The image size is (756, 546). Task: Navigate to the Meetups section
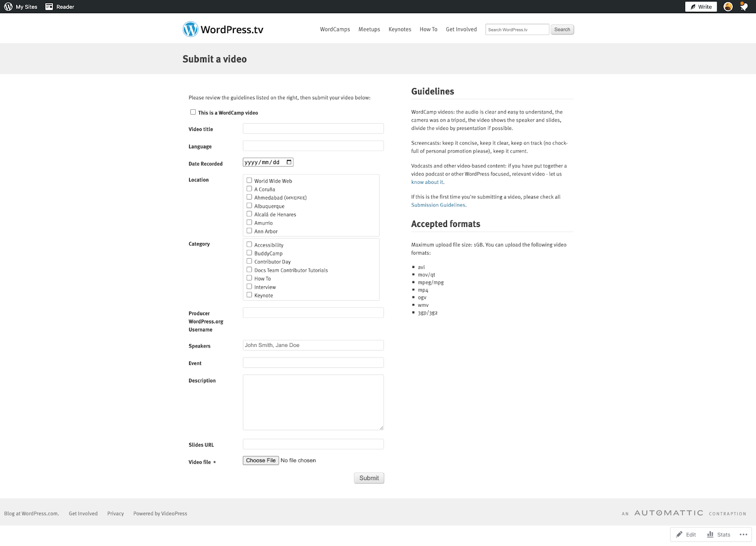click(x=369, y=29)
